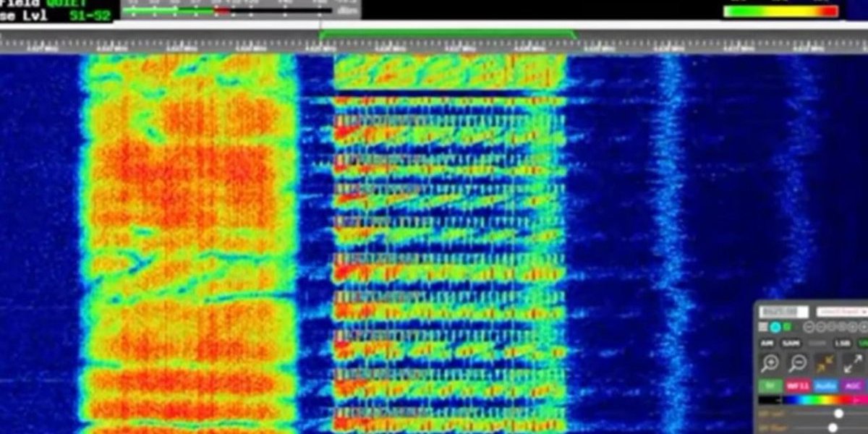Click the green passband marker above the frequency scale
This screenshot has height=434, width=868.
coord(448,33)
